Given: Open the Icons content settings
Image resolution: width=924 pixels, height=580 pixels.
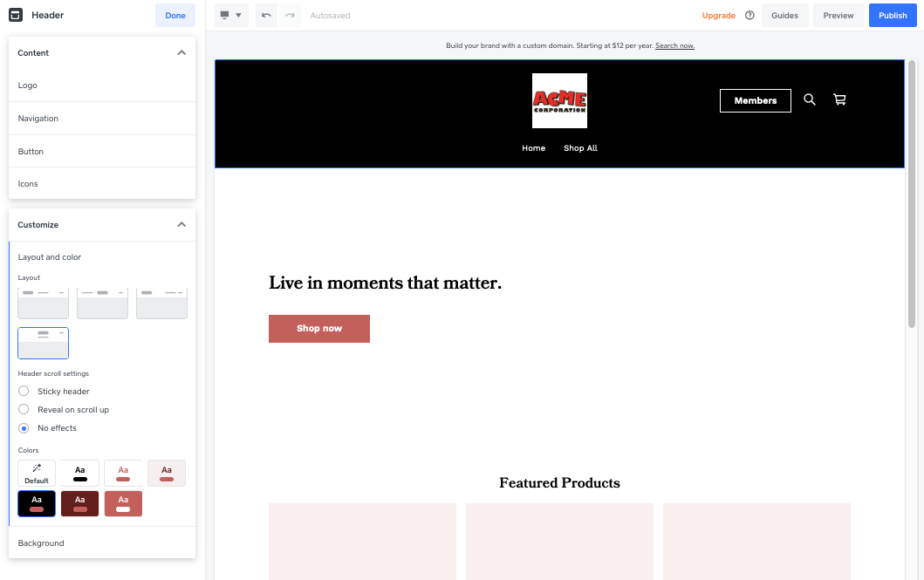Looking at the screenshot, I should click(x=102, y=184).
